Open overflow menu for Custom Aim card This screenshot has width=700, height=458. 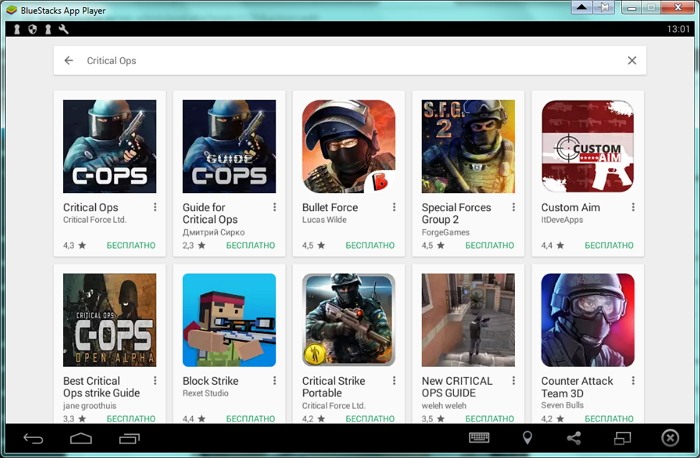pos(634,207)
